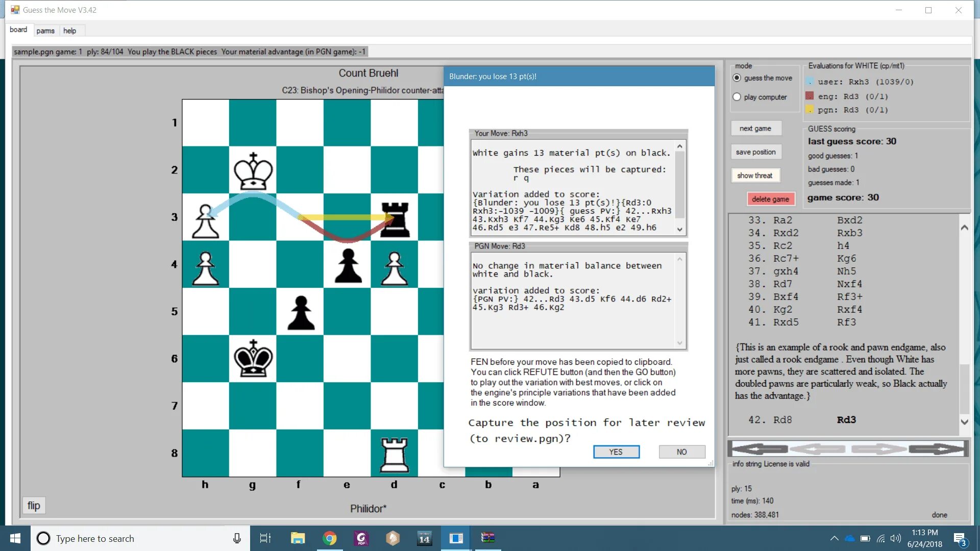The height and width of the screenshot is (551, 980).
Task: Jump to first move with dark left arrow
Action: click(759, 449)
